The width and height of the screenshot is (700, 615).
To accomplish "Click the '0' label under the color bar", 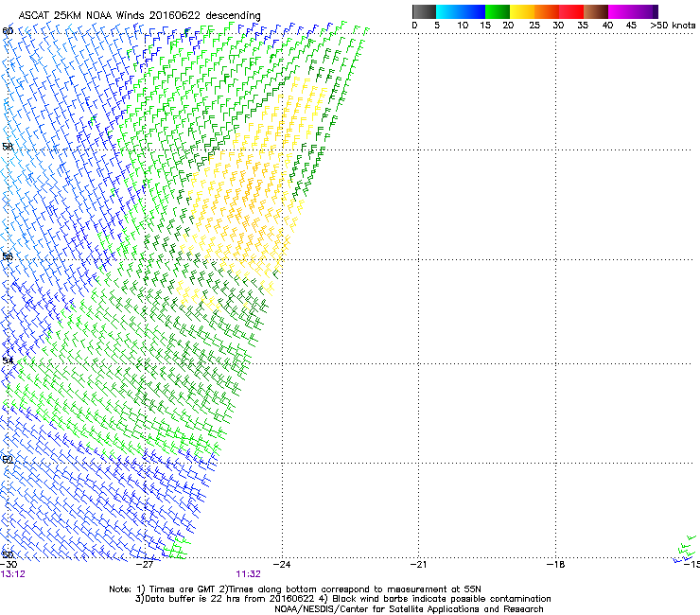I will tap(414, 26).
